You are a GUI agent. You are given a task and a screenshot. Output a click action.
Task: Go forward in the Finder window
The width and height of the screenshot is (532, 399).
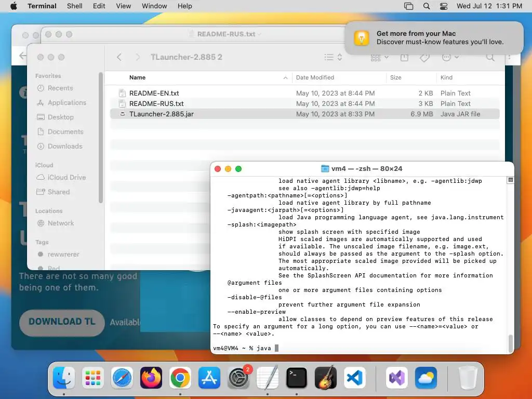pyautogui.click(x=137, y=57)
